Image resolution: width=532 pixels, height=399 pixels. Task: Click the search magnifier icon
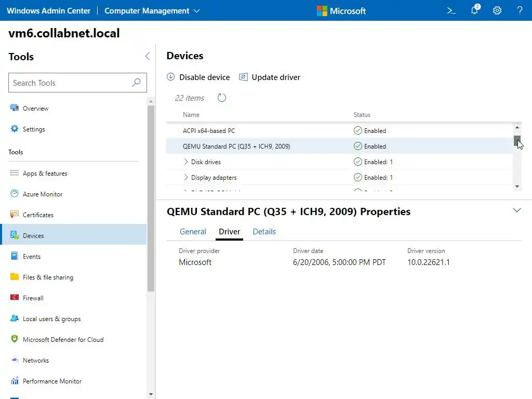click(136, 83)
